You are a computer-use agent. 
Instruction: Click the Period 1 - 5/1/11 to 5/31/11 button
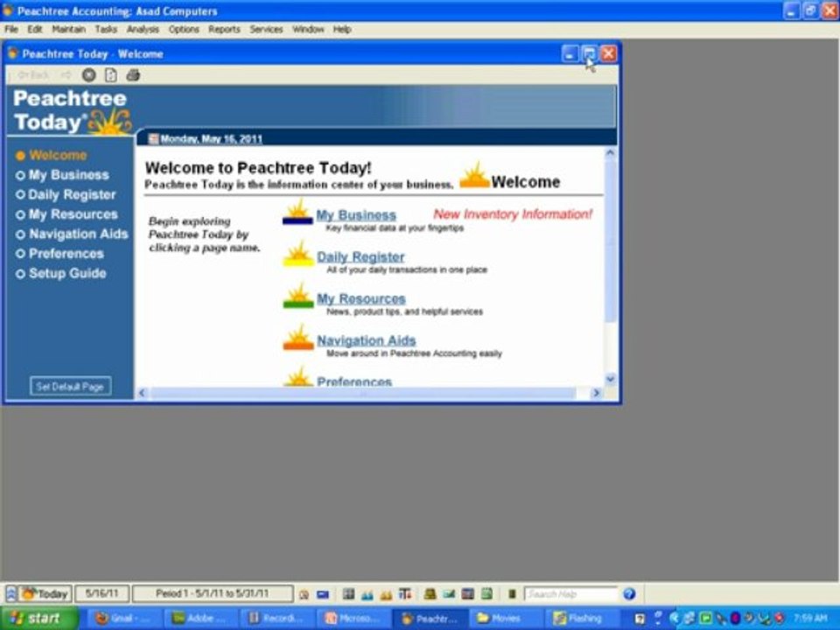[213, 593]
